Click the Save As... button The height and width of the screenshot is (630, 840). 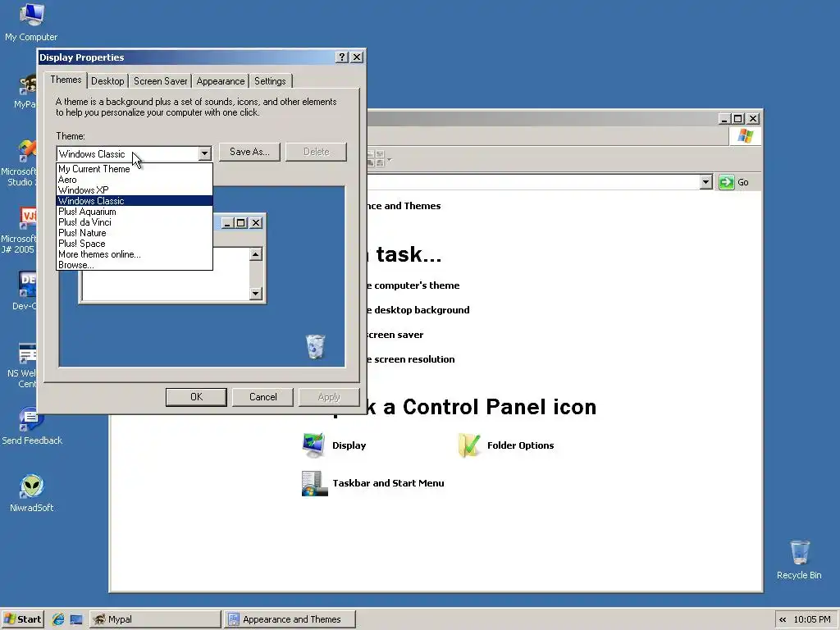pos(249,152)
